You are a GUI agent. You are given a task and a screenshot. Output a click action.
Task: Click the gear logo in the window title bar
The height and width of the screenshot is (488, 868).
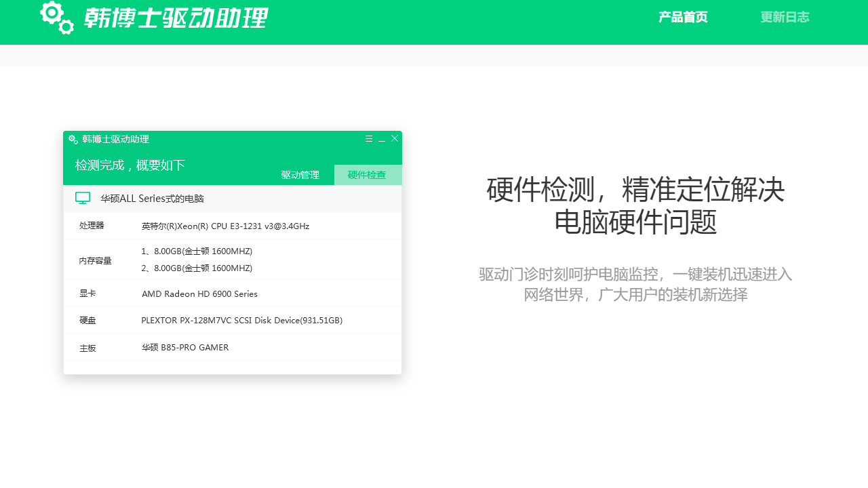tap(73, 140)
